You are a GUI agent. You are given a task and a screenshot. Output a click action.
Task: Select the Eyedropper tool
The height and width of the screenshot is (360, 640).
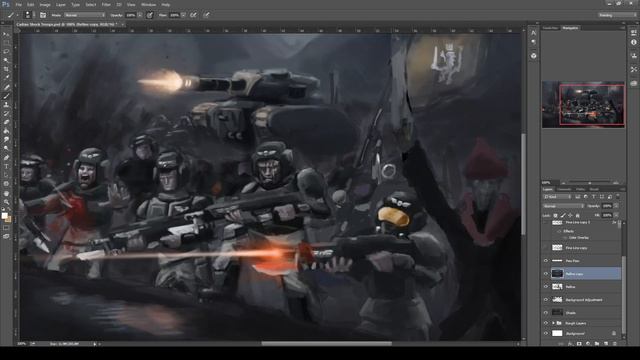tap(6, 78)
